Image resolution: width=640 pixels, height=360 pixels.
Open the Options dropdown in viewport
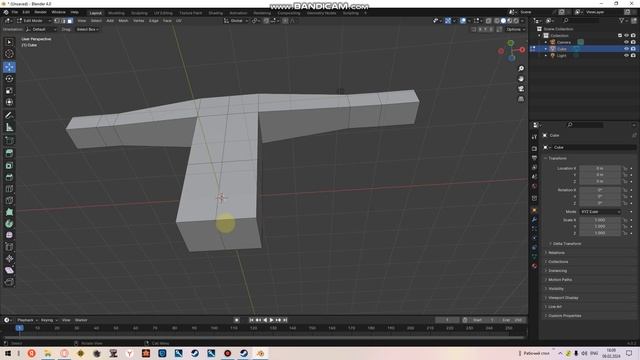pyautogui.click(x=515, y=29)
